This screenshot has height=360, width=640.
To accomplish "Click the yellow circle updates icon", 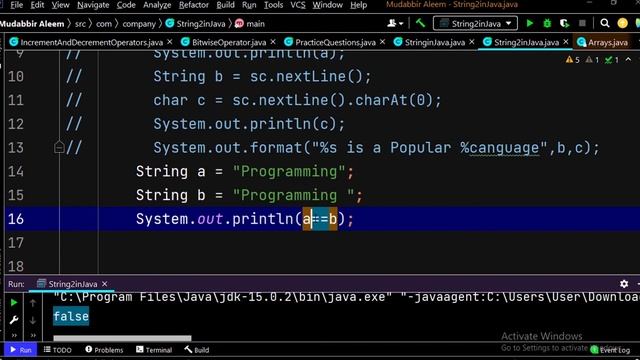I will tap(622, 24).
